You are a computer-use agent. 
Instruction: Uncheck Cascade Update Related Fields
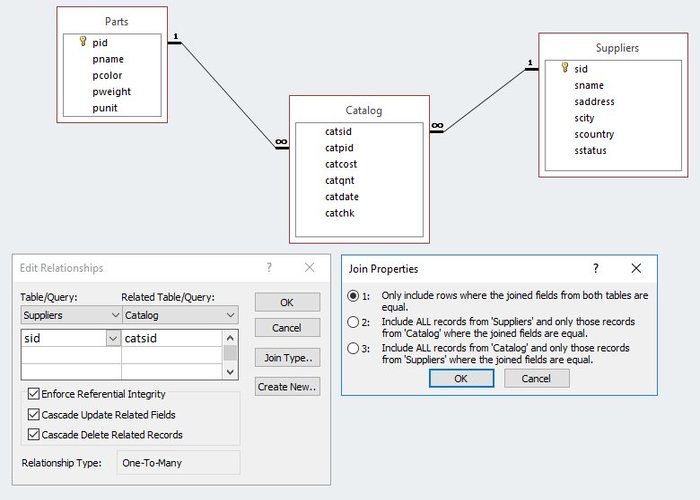coord(35,415)
